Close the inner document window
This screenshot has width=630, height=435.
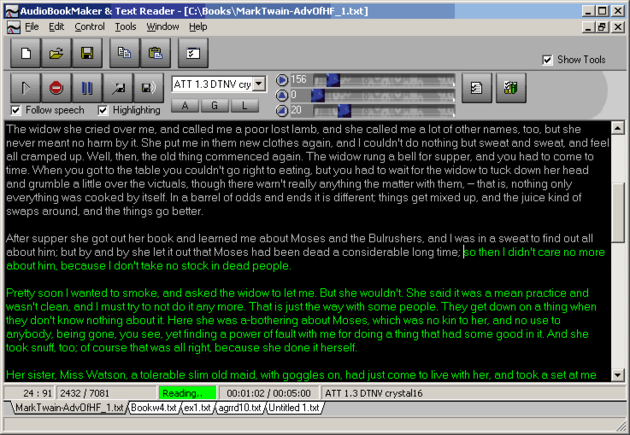618,27
